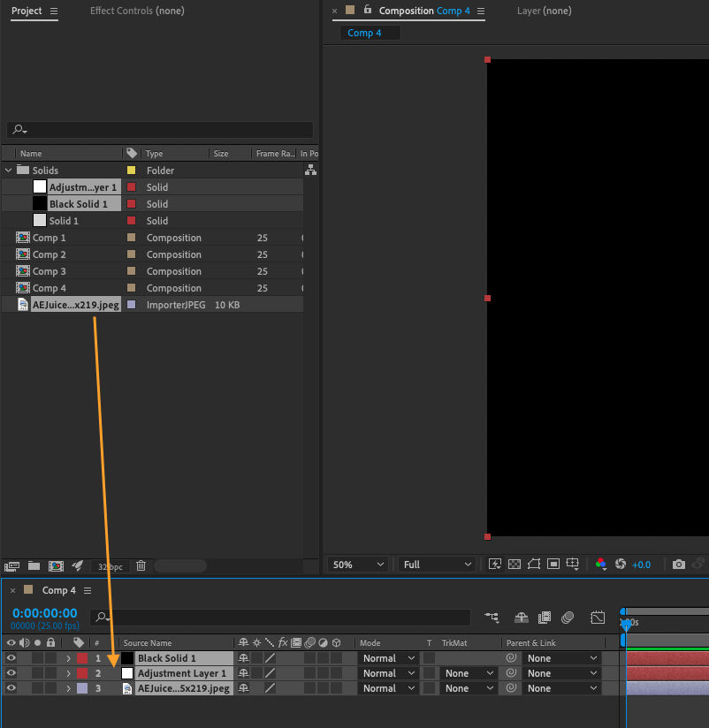Screen dimensions: 709x728
Task: Click the Create new composition icon
Action: 56,565
